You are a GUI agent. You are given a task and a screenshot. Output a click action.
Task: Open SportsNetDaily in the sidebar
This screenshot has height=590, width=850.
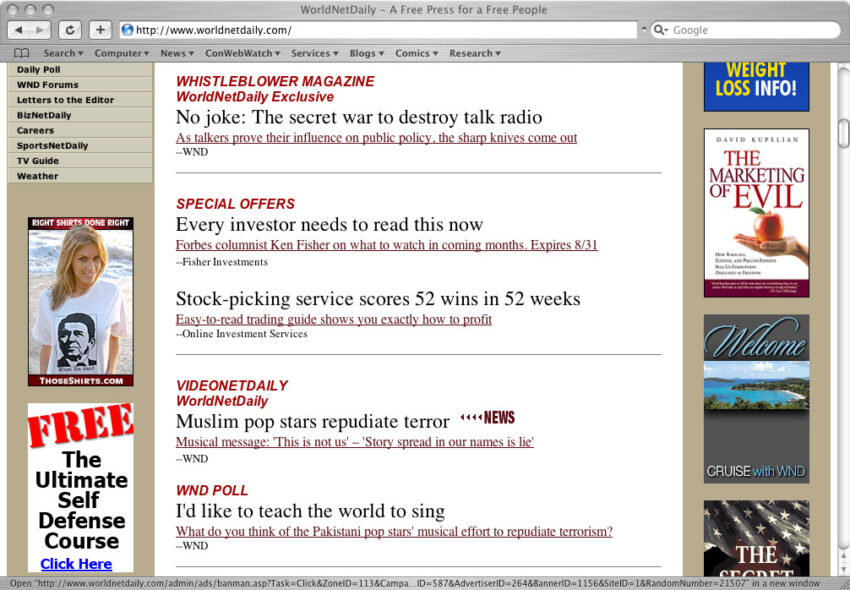coord(80,145)
